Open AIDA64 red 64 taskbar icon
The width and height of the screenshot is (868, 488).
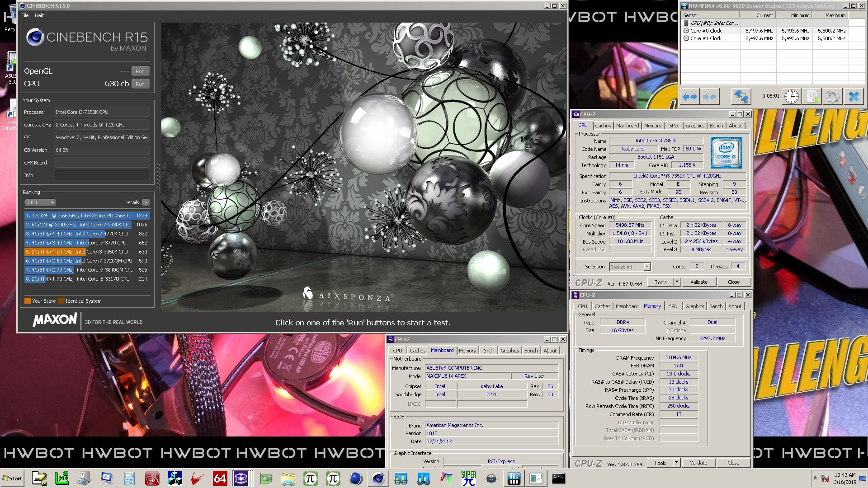220,479
